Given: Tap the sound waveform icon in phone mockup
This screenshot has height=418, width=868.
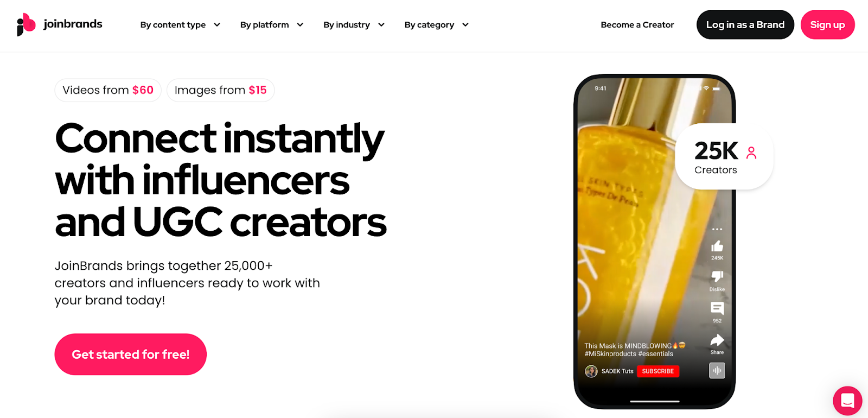Looking at the screenshot, I should coord(717,370).
